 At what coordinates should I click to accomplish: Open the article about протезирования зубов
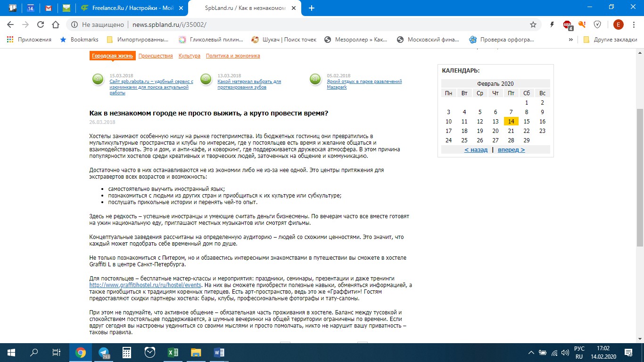pyautogui.click(x=249, y=84)
